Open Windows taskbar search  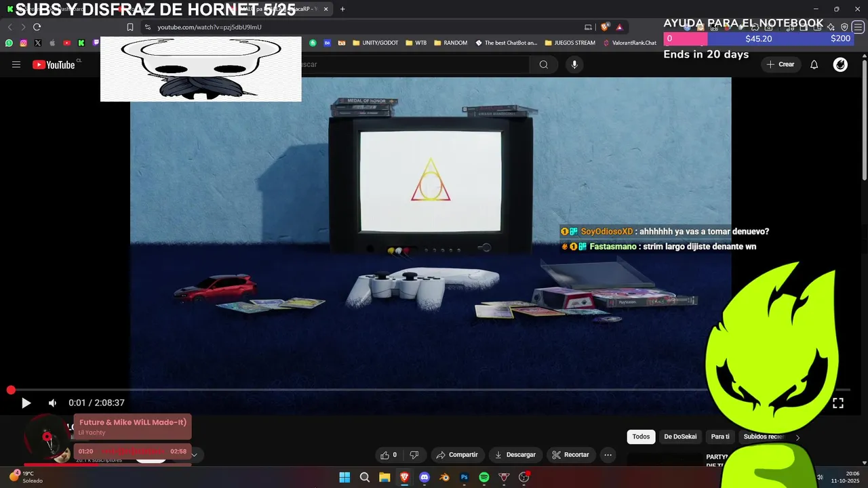[x=365, y=477]
